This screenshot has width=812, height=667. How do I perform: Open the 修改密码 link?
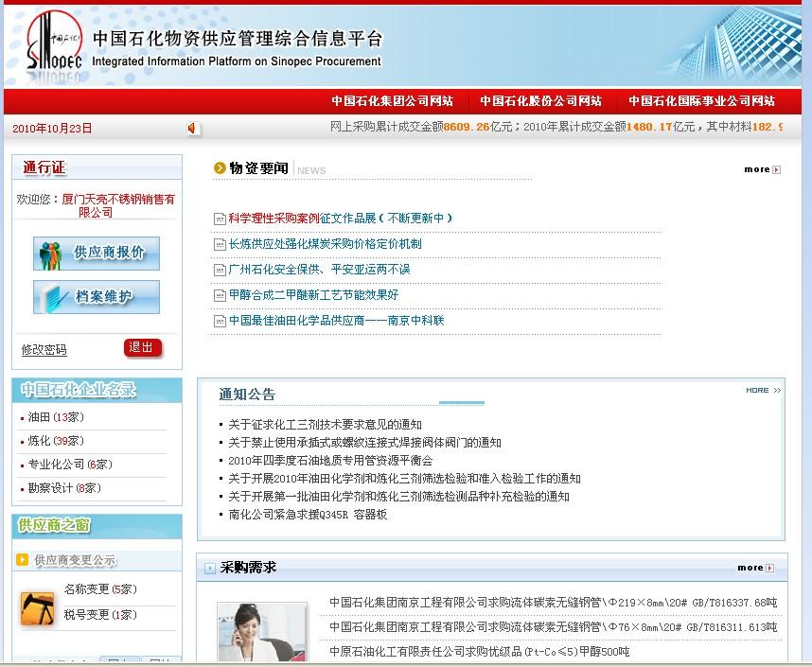pyautogui.click(x=44, y=350)
